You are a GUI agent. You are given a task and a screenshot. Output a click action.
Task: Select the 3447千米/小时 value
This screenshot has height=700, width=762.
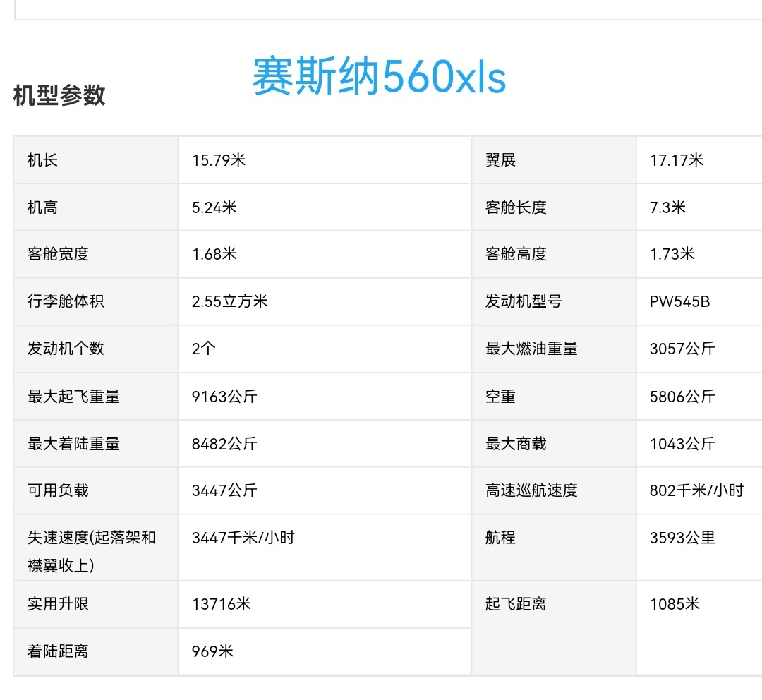[243, 538]
